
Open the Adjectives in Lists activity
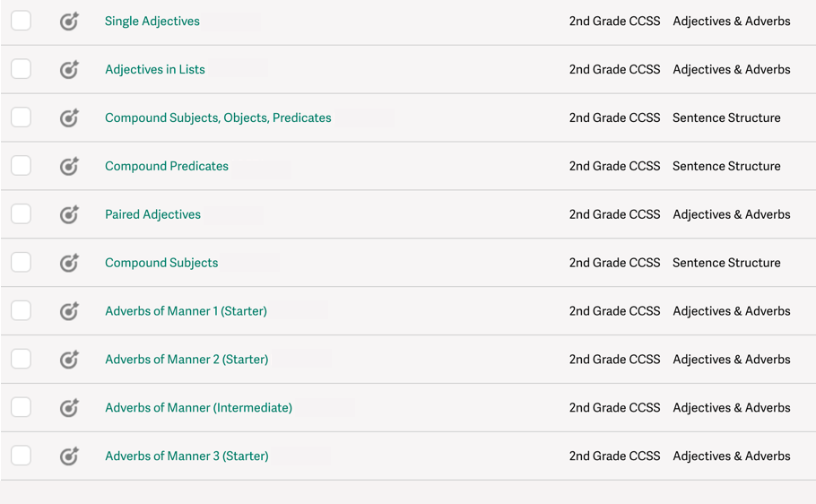coord(154,69)
